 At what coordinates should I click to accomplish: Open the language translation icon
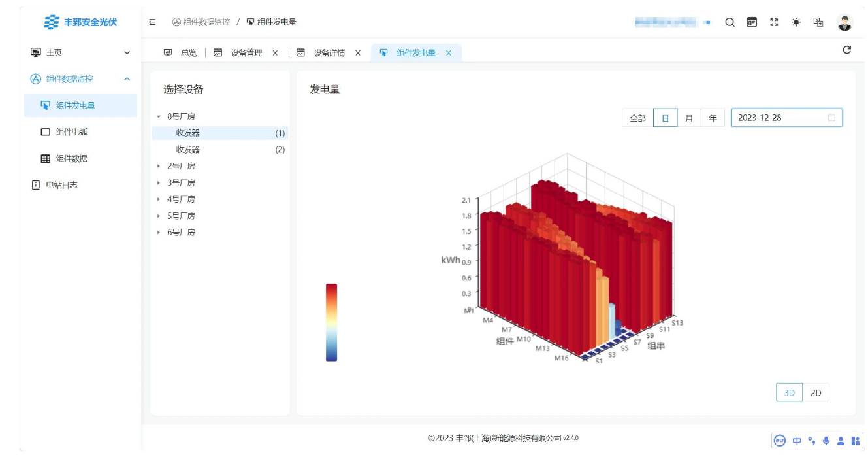coord(818,22)
